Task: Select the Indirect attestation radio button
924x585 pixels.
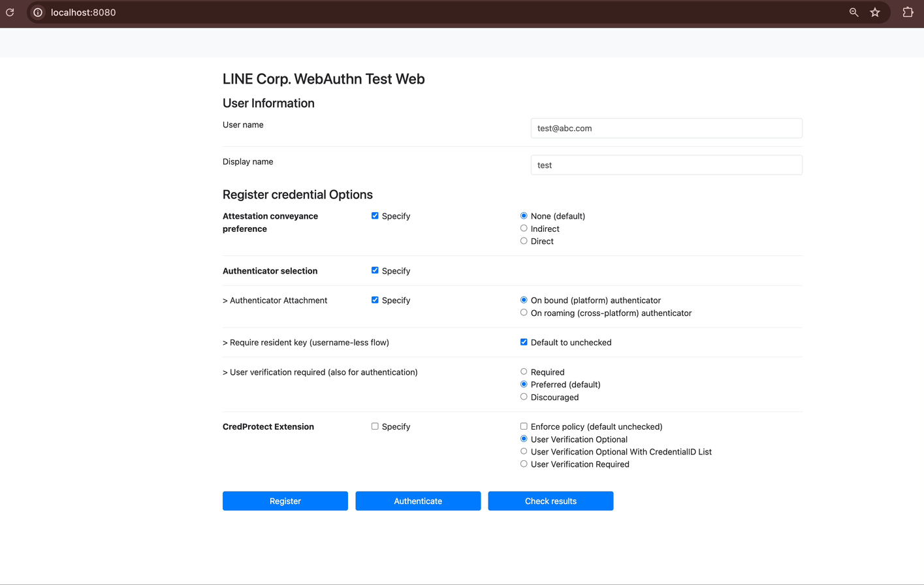Action: [524, 229]
